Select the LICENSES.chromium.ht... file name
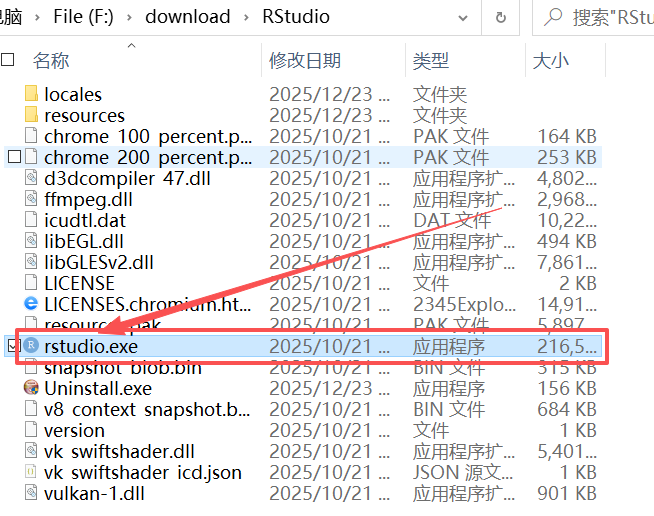Viewport: 654px width, 516px height. (x=148, y=304)
